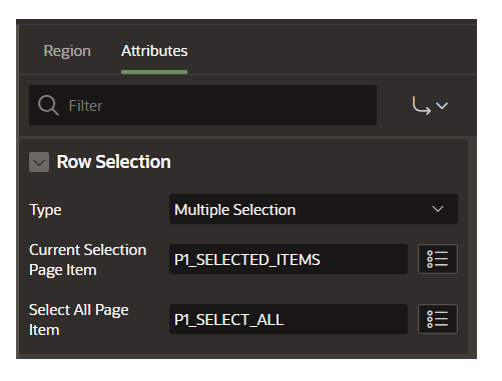Viewport: 502px width, 381px height.
Task: Expand the chevron beside Go to Group
Action: click(442, 106)
